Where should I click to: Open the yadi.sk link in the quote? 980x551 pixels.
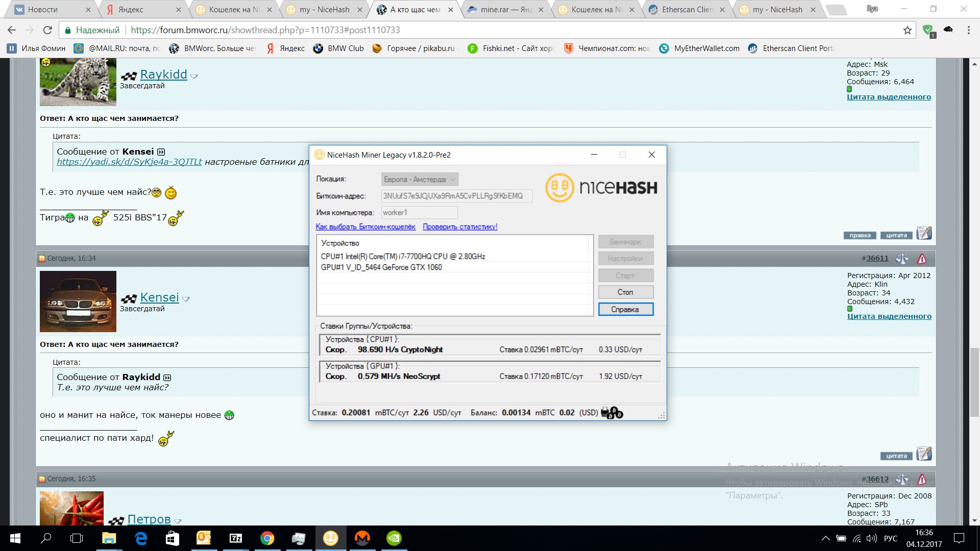click(129, 162)
